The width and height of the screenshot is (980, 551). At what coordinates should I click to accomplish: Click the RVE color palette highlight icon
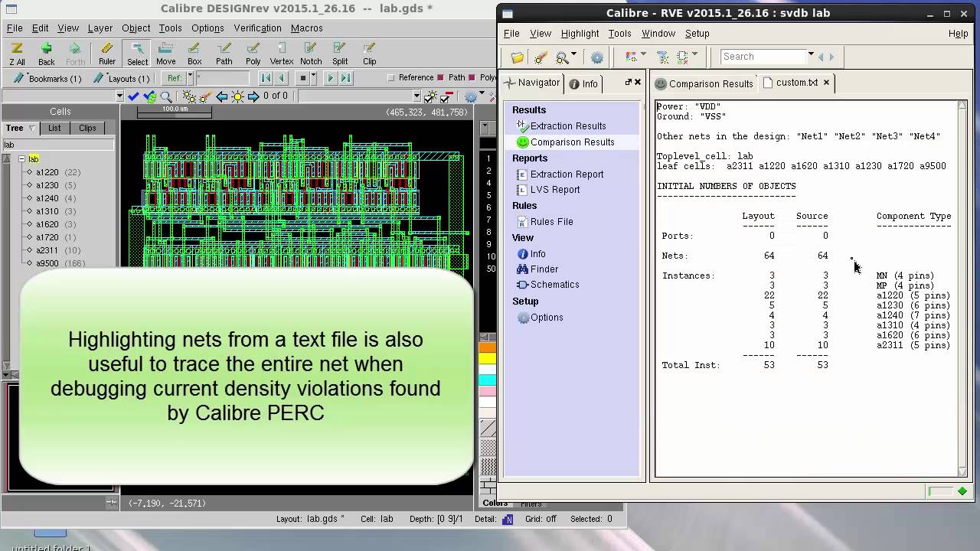point(631,57)
